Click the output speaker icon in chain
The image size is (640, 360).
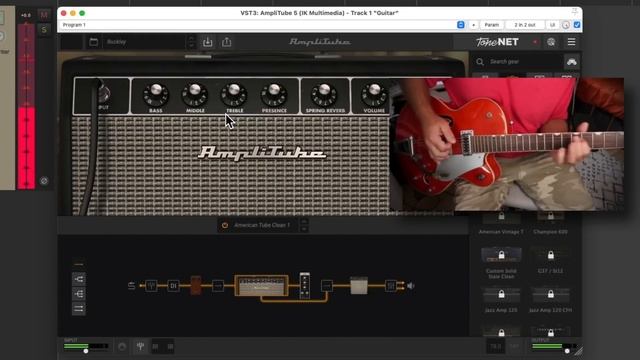coord(411,286)
